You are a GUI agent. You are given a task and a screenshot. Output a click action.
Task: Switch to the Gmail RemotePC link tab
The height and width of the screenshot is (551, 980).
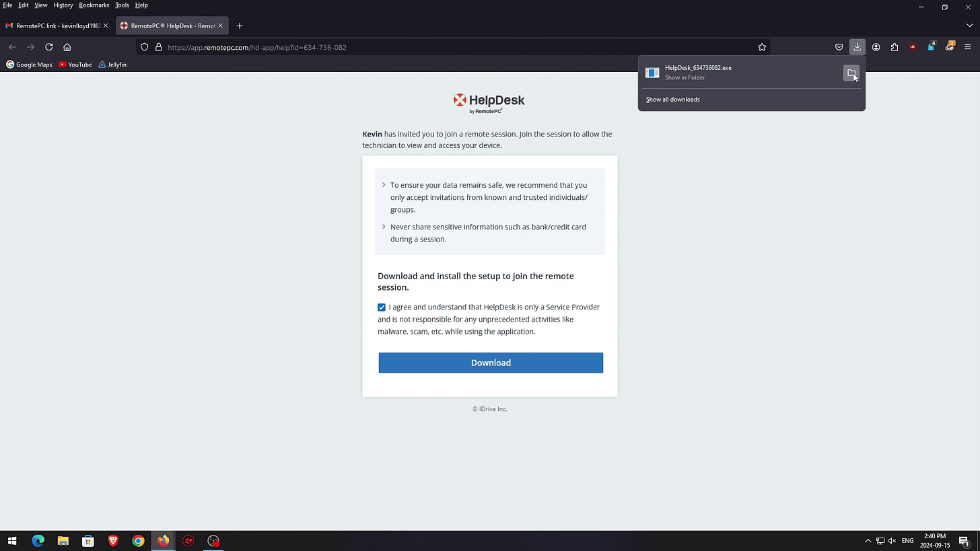(x=57, y=26)
